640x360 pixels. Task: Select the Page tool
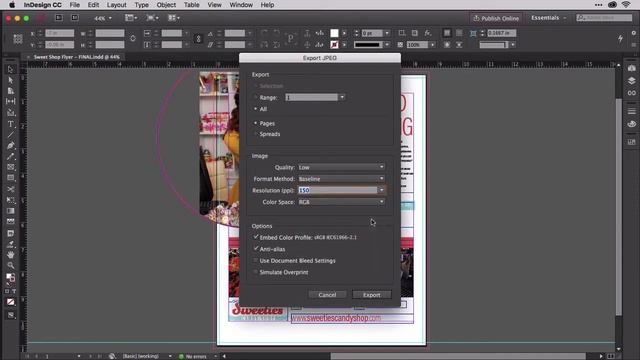pos(11,91)
